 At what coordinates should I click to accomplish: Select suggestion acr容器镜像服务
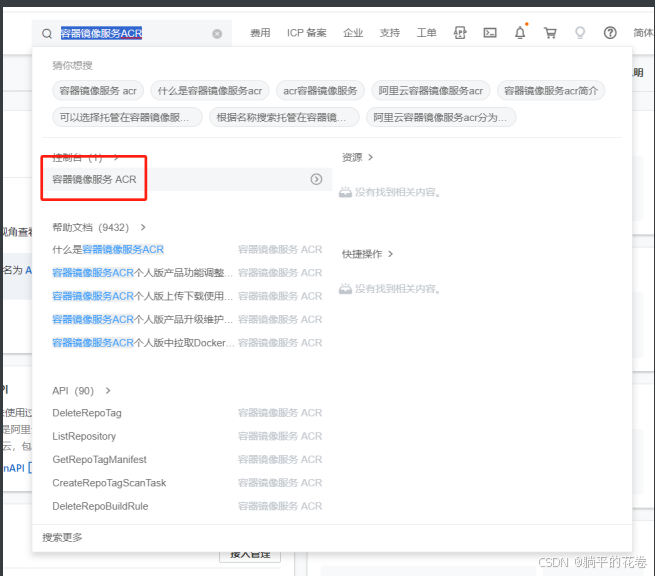pos(320,91)
